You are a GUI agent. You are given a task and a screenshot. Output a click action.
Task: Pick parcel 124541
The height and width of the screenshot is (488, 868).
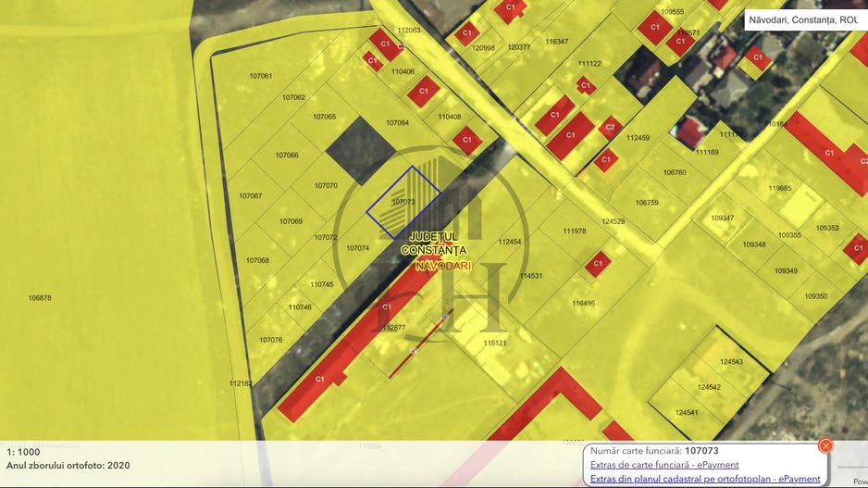(x=687, y=413)
